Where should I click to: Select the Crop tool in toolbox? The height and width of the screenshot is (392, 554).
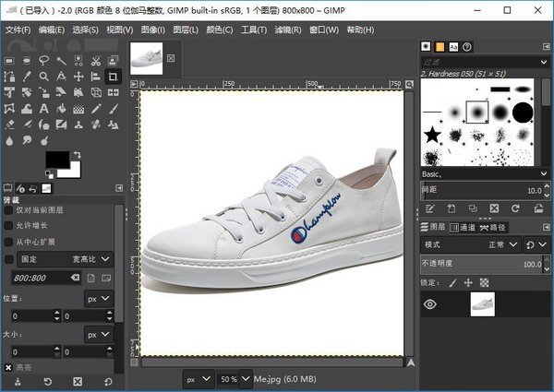point(113,77)
